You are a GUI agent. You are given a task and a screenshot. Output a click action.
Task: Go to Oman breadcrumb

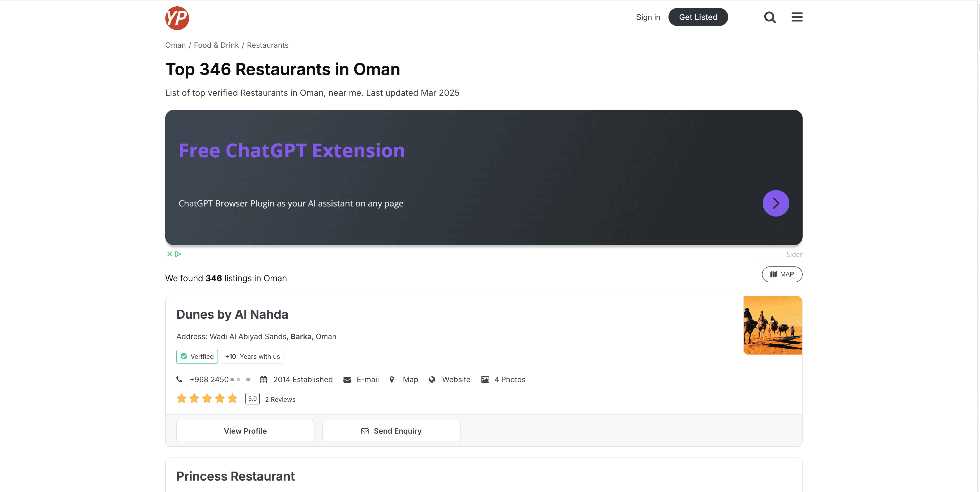pyautogui.click(x=175, y=45)
